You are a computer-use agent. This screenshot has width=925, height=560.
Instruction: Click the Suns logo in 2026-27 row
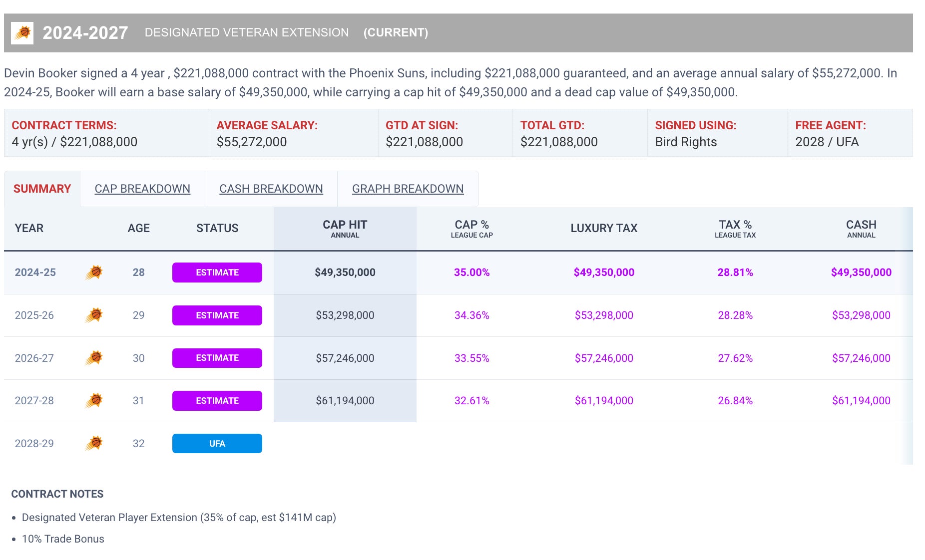coord(94,358)
